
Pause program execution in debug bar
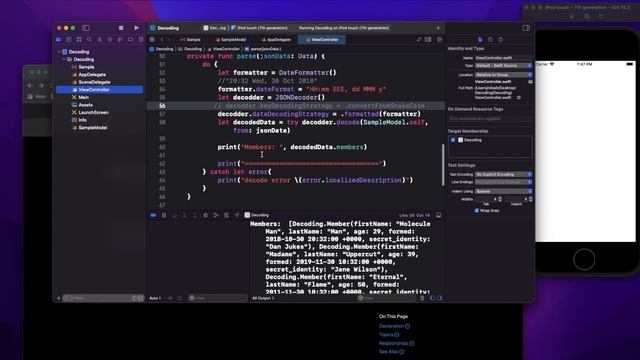pyautogui.click(x=164, y=215)
